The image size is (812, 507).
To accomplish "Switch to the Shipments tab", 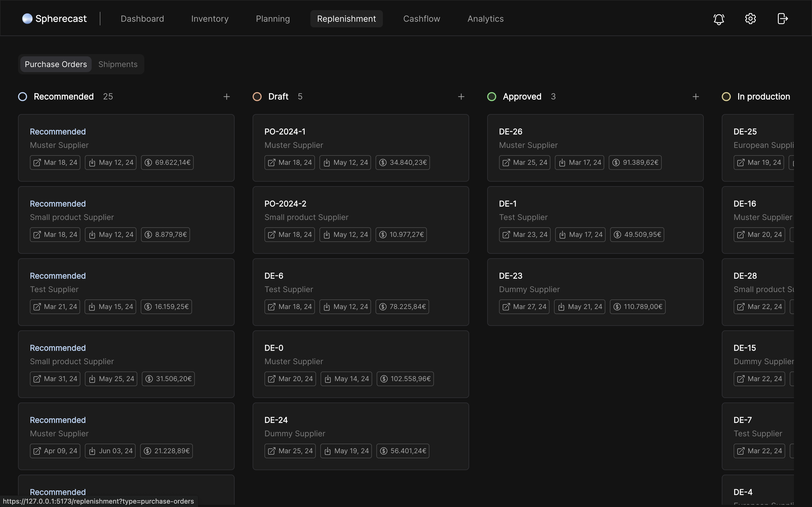I will click(x=118, y=65).
